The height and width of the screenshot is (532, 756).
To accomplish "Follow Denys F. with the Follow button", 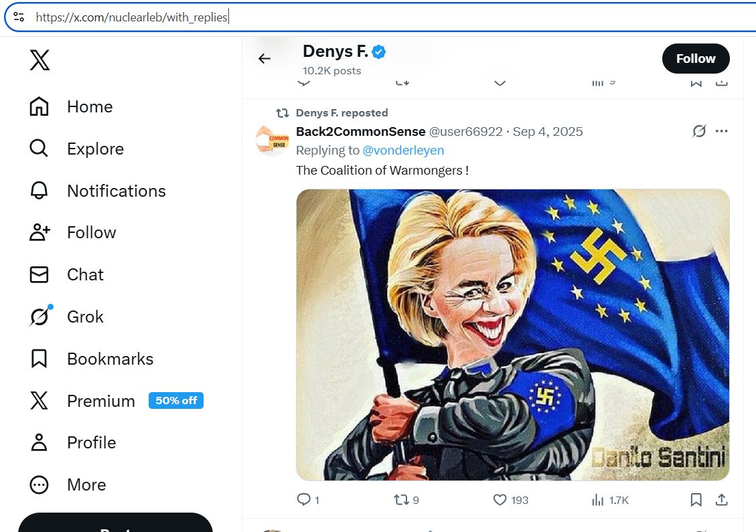I will 696,59.
